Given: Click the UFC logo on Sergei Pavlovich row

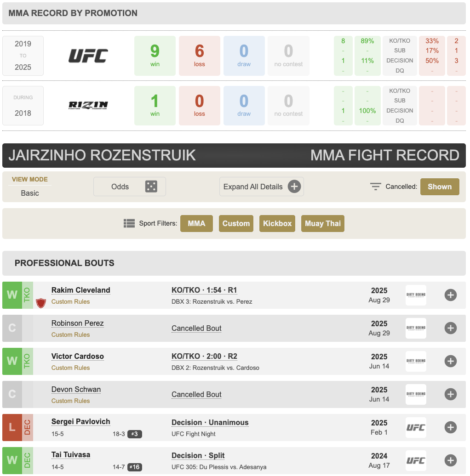Looking at the screenshot, I should [416, 427].
